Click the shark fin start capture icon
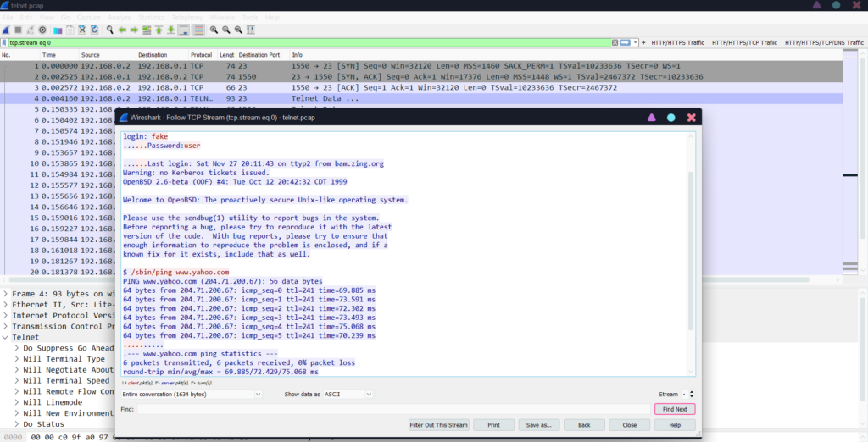 (7, 30)
